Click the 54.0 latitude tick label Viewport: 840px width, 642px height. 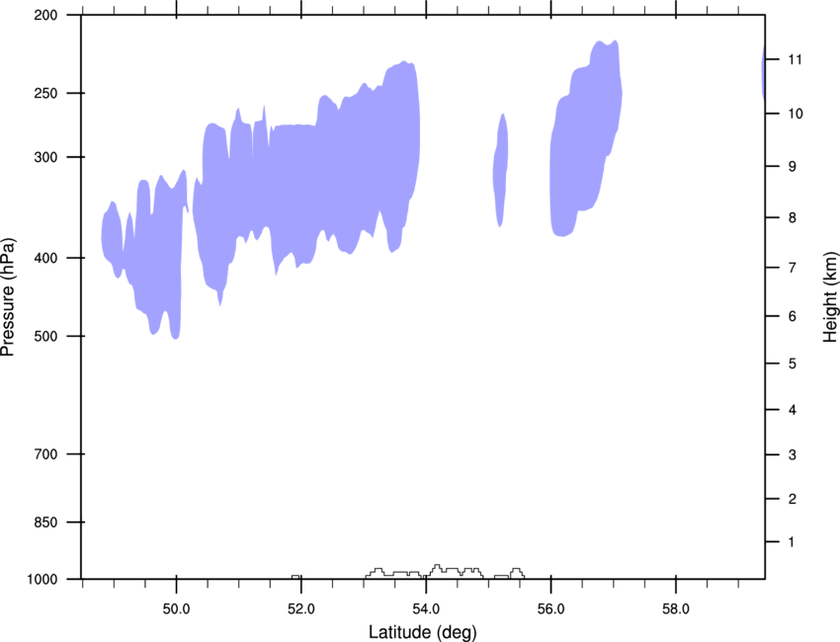[x=426, y=608]
